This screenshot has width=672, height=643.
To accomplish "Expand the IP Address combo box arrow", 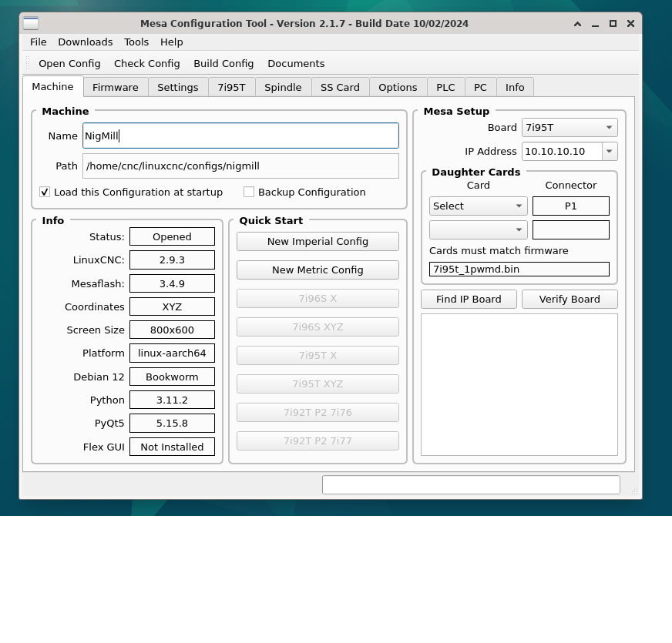I will (610, 151).
